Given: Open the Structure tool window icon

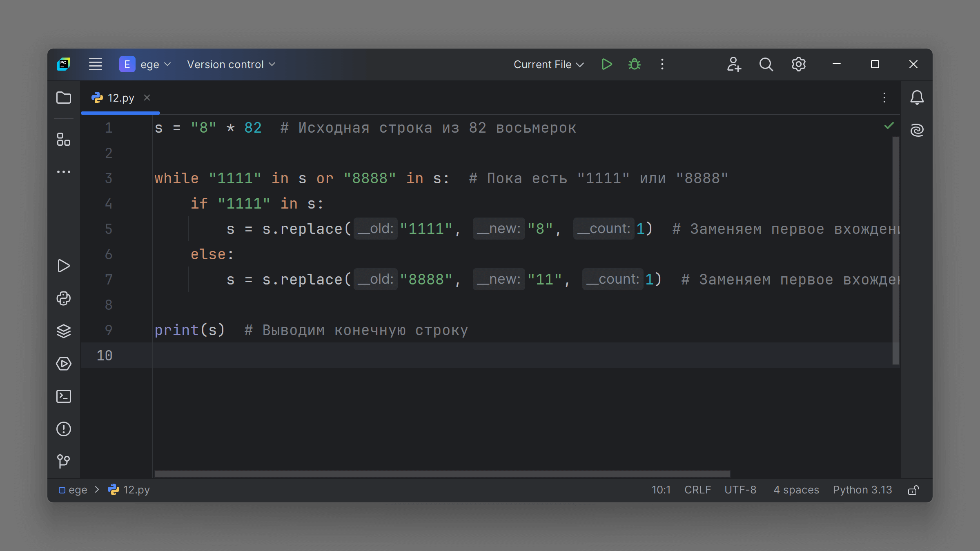Looking at the screenshot, I should (64, 139).
